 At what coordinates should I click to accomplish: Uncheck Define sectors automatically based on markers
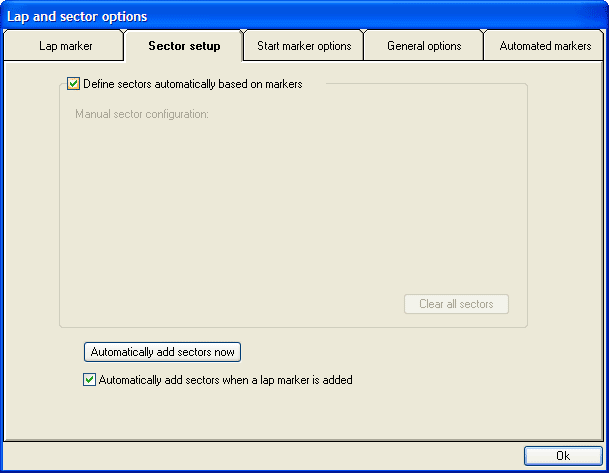tap(74, 85)
